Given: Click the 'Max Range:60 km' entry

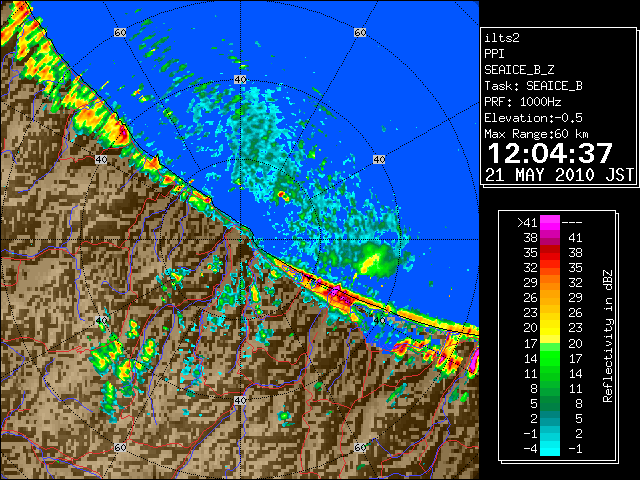Looking at the screenshot, I should (x=536, y=134).
